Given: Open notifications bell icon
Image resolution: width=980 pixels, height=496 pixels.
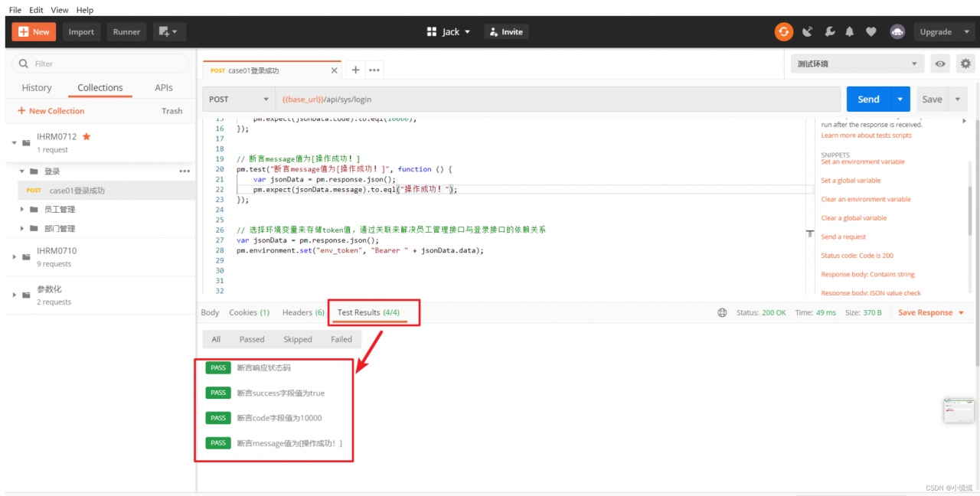Looking at the screenshot, I should coord(850,31).
